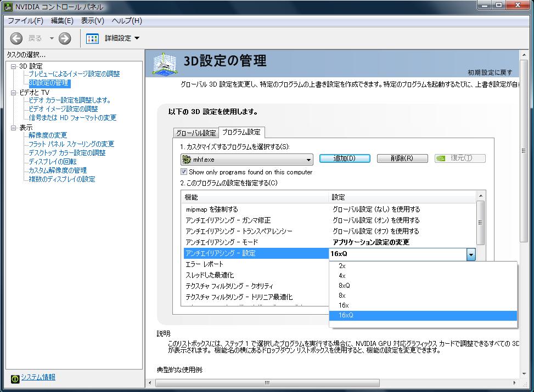Switch to the プログラム設定 tab
Image resolution: width=534 pixels, height=392 pixels.
(x=241, y=132)
